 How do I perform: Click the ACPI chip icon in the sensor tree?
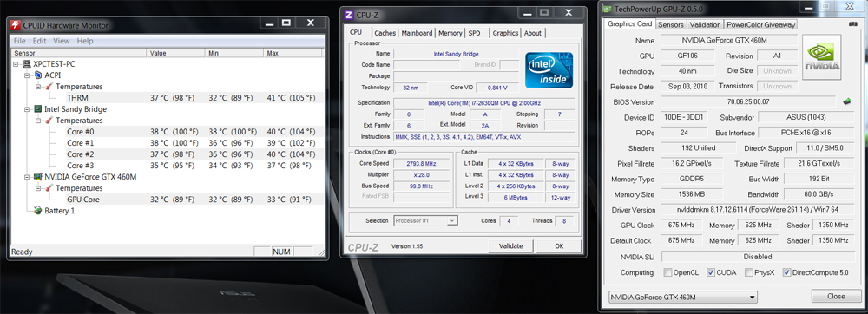point(38,75)
